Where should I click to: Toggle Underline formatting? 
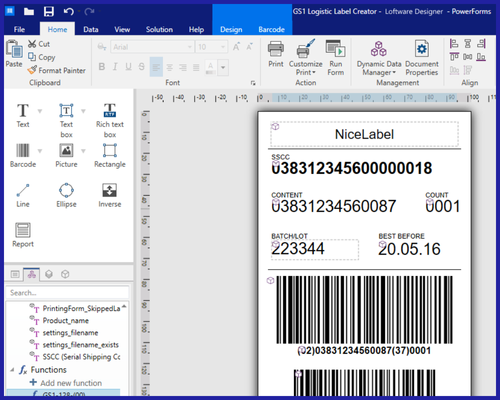tap(128, 67)
